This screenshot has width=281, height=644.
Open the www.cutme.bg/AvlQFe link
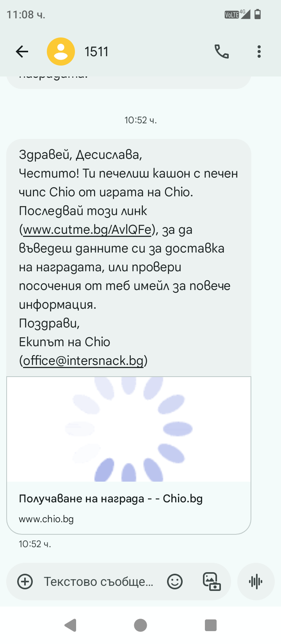(x=87, y=230)
